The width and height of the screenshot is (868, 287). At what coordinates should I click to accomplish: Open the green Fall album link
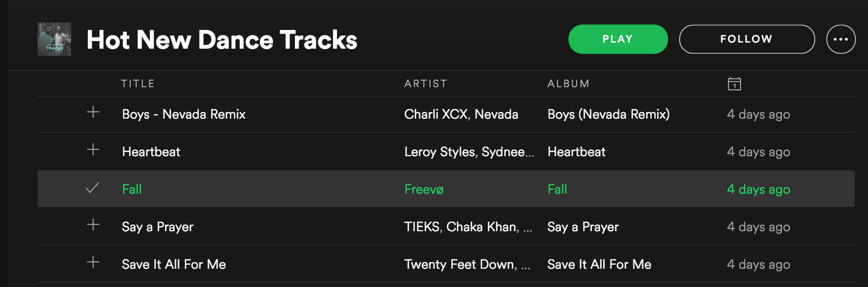(557, 189)
